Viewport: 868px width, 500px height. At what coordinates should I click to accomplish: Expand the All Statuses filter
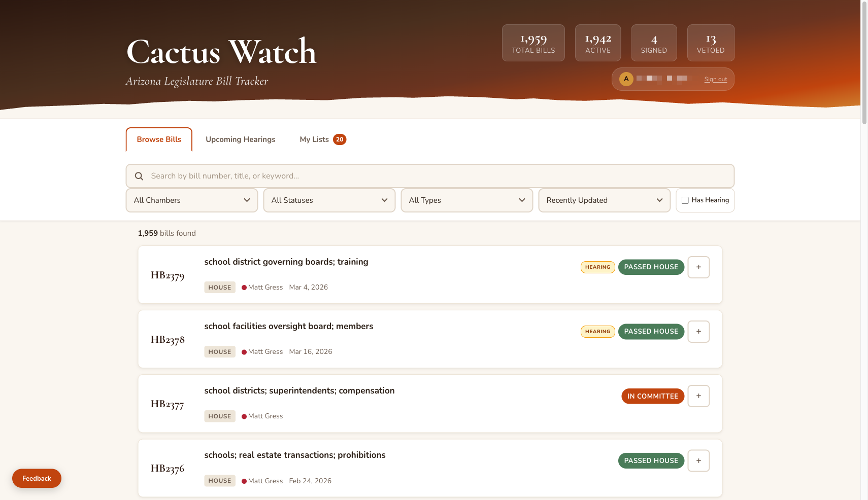[x=329, y=200]
